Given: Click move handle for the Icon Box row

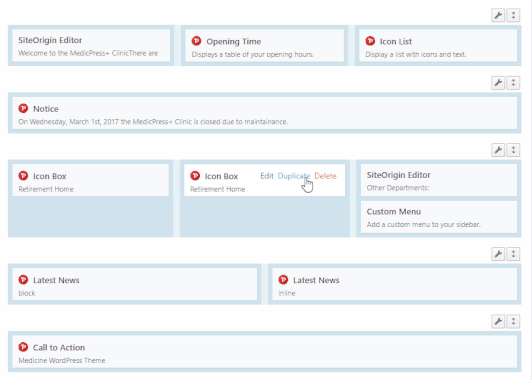Looking at the screenshot, I should 513,150.
